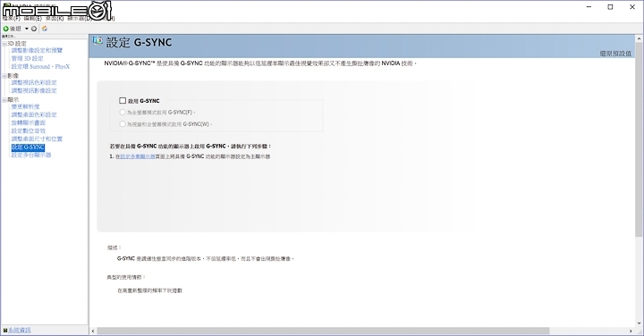Open the 系統資訊 link at bottom left
The width and height of the screenshot is (644, 336).
20,330
